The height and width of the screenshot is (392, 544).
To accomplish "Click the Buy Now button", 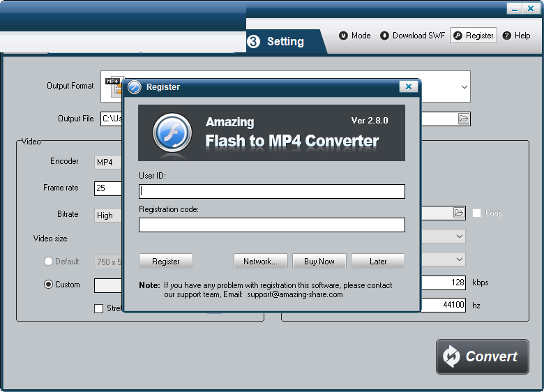I will [x=319, y=262].
